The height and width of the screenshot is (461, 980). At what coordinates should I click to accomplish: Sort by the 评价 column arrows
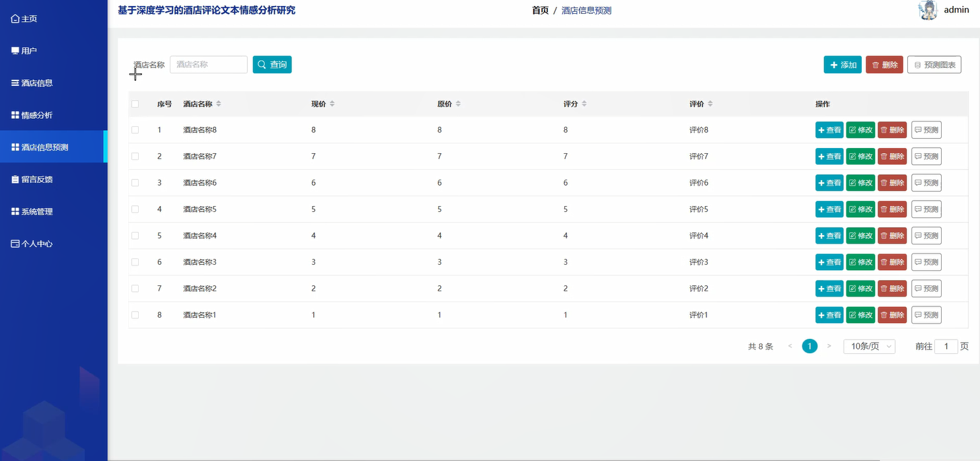710,104
